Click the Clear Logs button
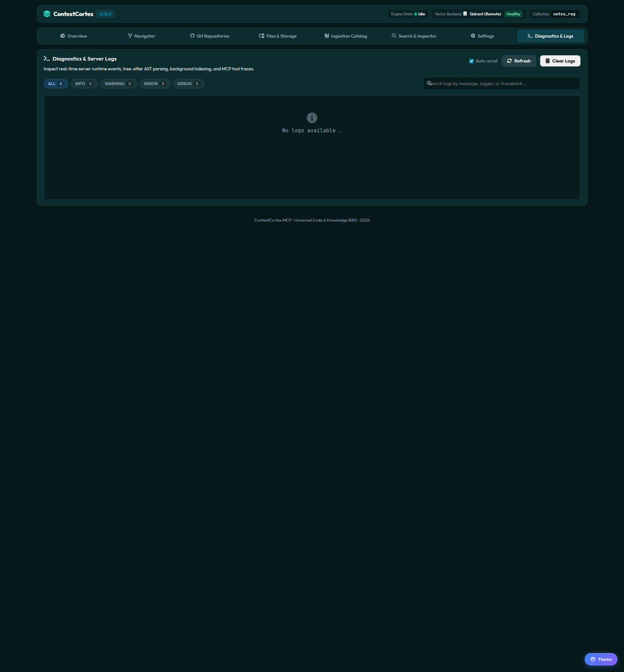The width and height of the screenshot is (624, 672). pyautogui.click(x=560, y=61)
